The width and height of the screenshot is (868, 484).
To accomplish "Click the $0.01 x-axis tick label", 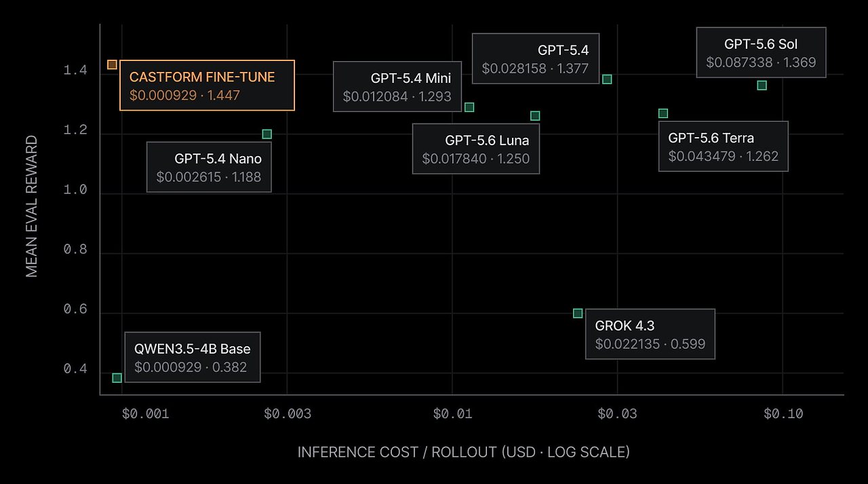I will pos(454,413).
